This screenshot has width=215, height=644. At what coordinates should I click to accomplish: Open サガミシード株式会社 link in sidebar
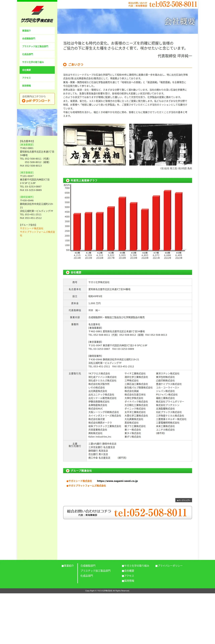pyautogui.click(x=31, y=229)
